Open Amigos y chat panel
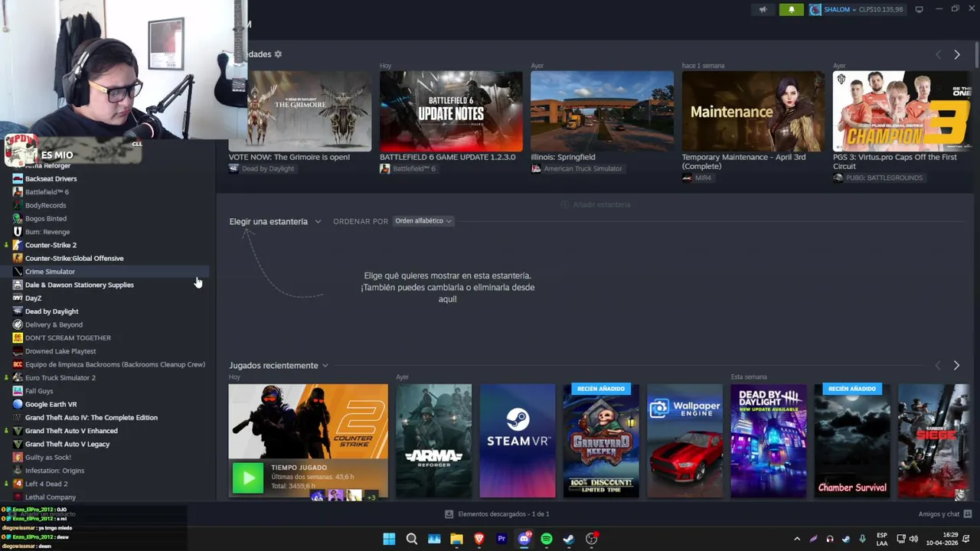Viewport: 980px width, 551px height. pos(945,514)
